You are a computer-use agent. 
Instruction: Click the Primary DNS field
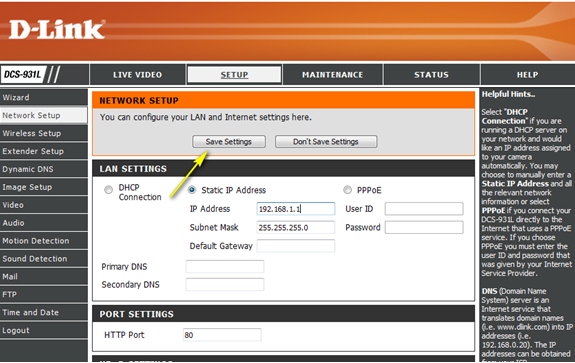click(225, 267)
